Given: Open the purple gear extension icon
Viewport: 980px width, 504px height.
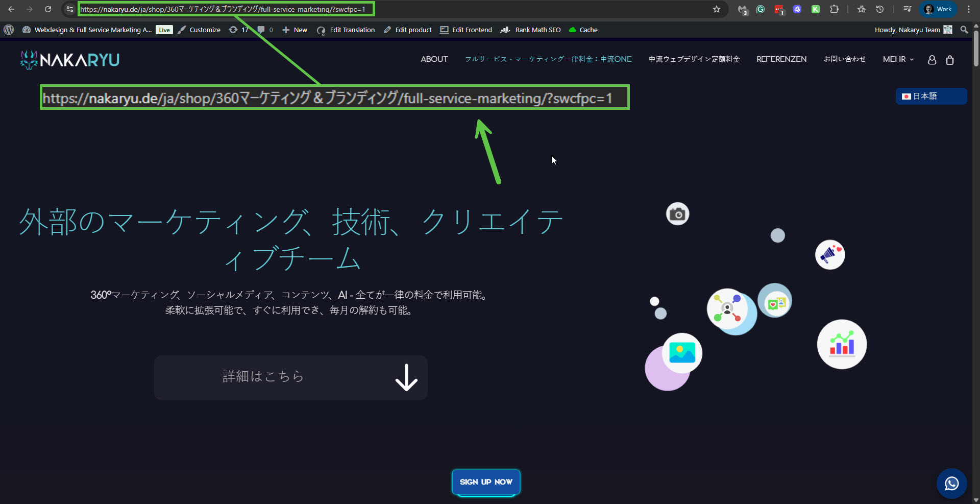Looking at the screenshot, I should coord(797,9).
